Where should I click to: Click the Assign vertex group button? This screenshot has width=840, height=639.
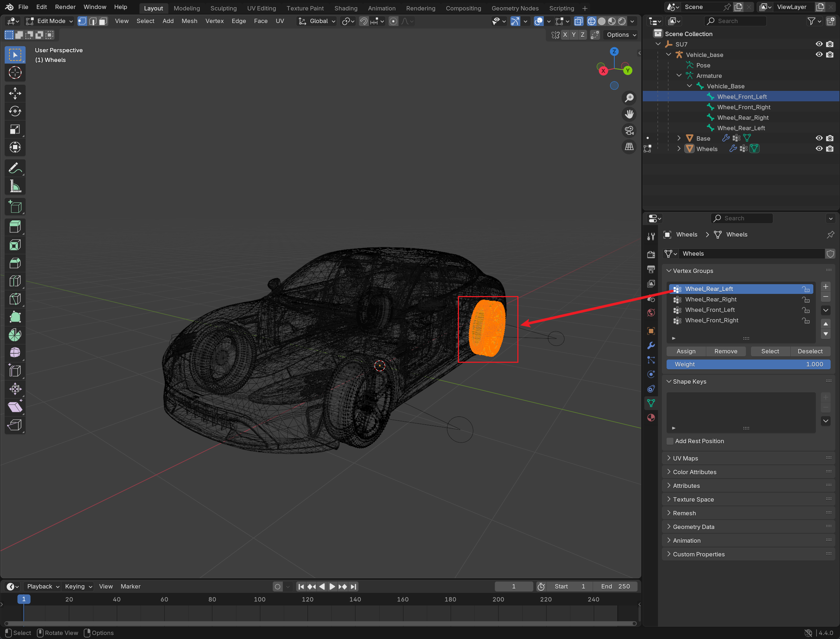(x=686, y=352)
